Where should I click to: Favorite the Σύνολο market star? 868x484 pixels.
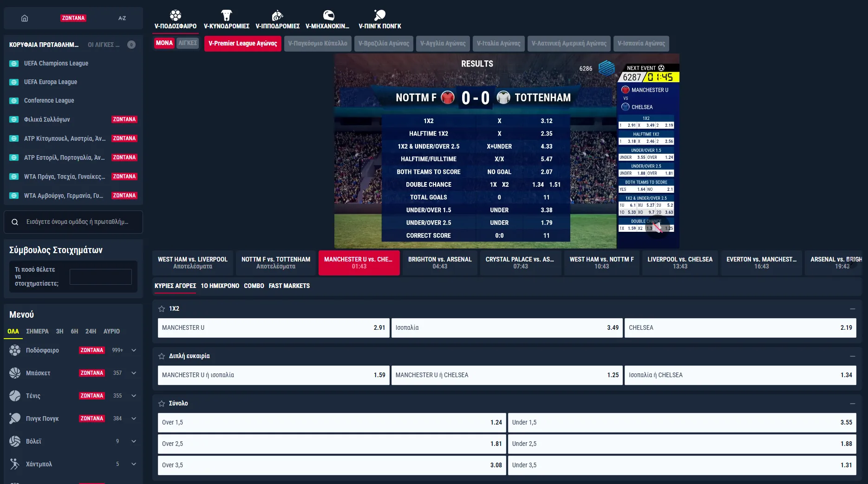pos(162,404)
